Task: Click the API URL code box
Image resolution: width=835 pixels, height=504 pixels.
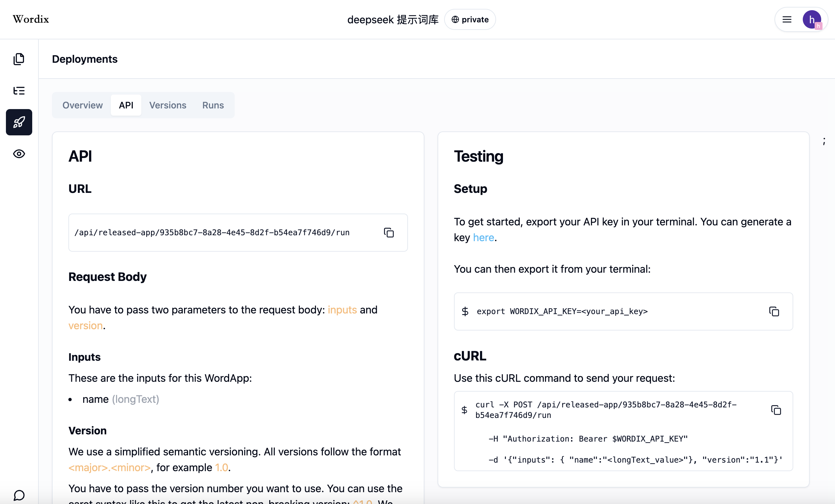Action: [238, 233]
